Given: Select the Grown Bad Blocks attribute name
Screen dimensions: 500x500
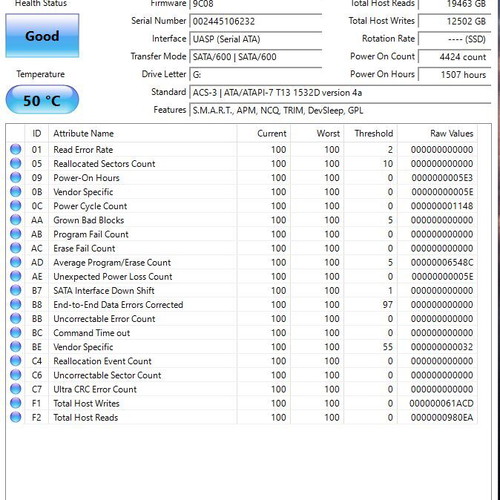Looking at the screenshot, I should [x=89, y=220].
